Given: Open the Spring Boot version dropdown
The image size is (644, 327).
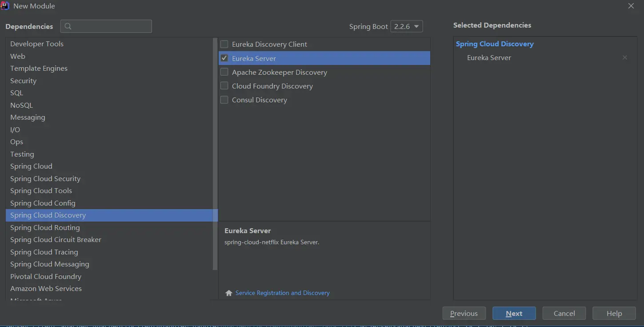Looking at the screenshot, I should (x=406, y=26).
